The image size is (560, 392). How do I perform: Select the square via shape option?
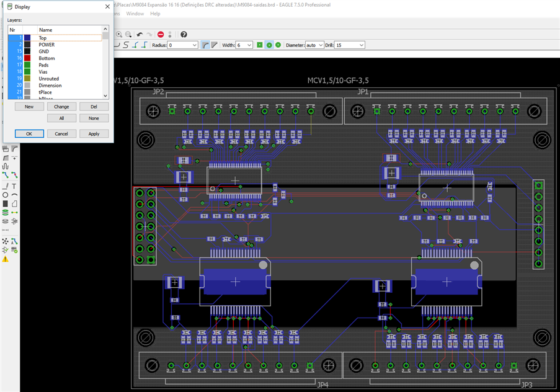260,45
